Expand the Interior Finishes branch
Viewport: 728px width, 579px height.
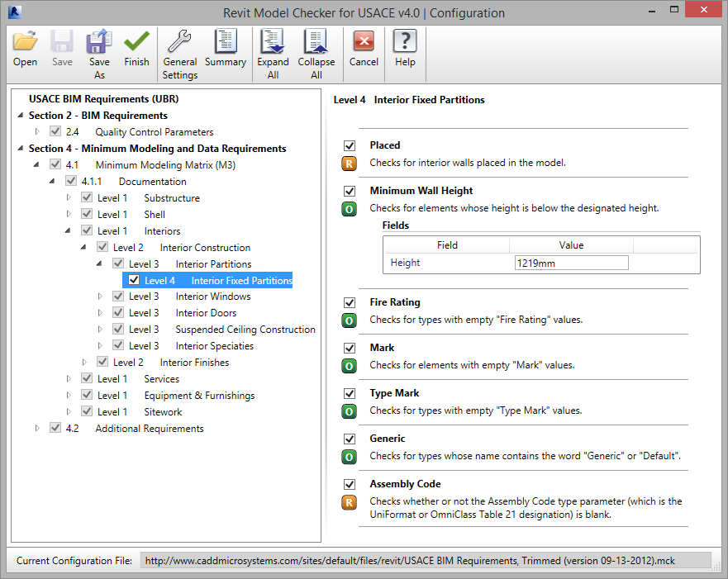85,362
